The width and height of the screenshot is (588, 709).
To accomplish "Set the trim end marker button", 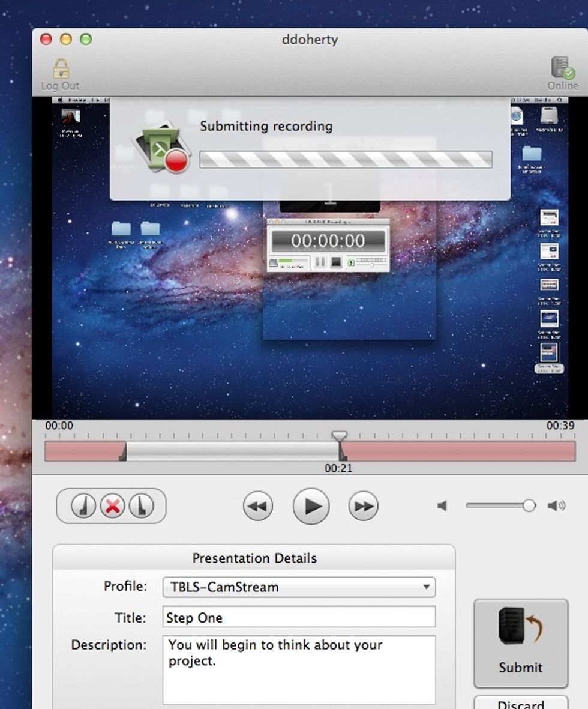I will point(140,506).
